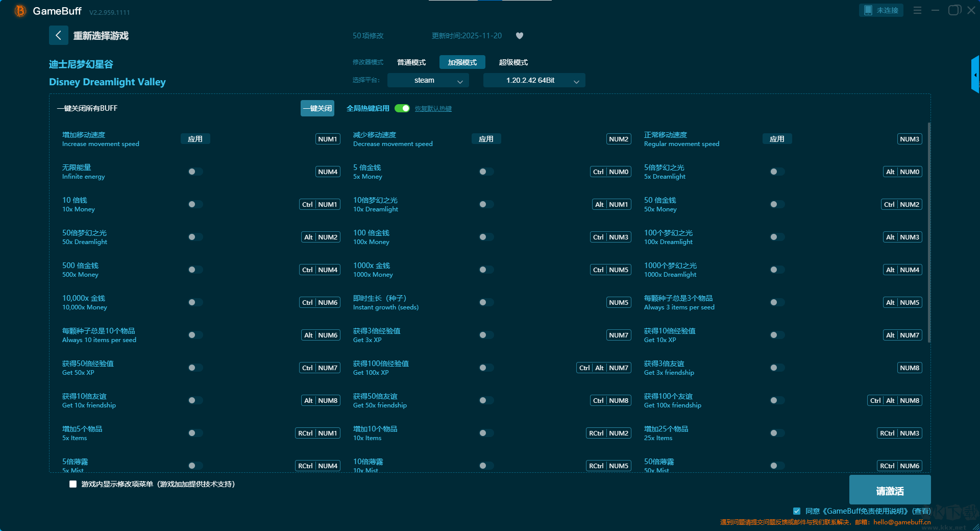
Task: Toggle Instant growth (seeds) on
Action: click(486, 302)
